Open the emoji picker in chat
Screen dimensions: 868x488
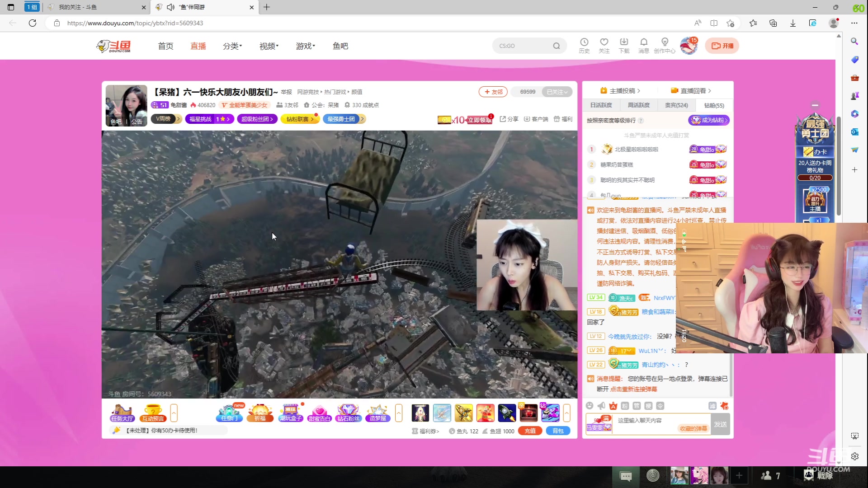(590, 406)
